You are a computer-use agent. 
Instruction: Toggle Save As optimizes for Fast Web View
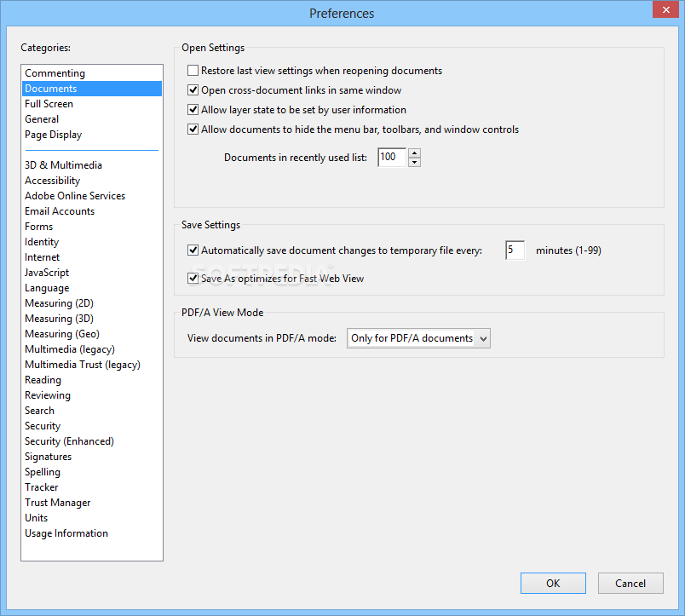click(x=193, y=279)
